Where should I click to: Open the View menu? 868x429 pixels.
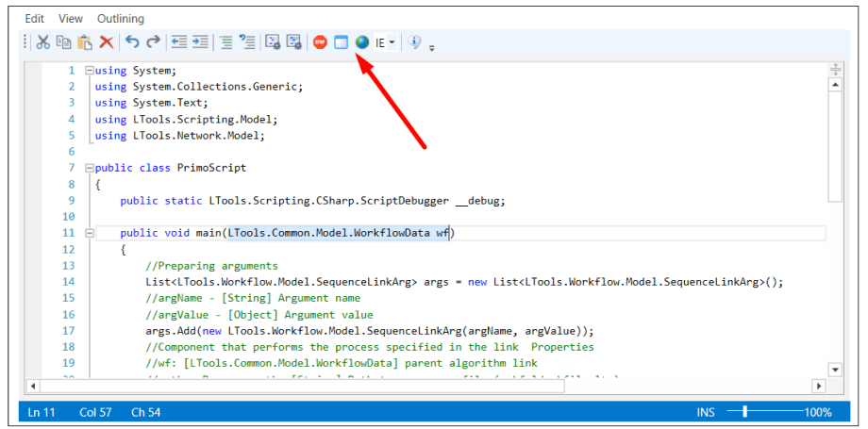(71, 18)
